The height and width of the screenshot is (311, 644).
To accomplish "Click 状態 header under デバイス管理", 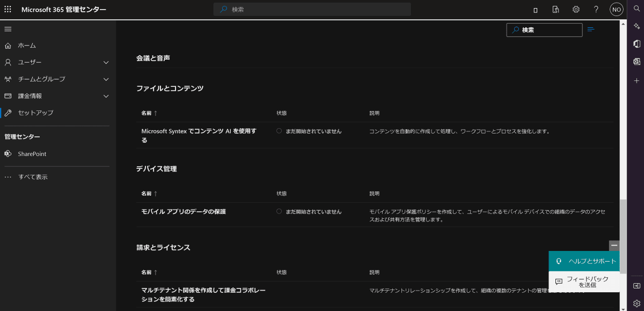I will (282, 194).
